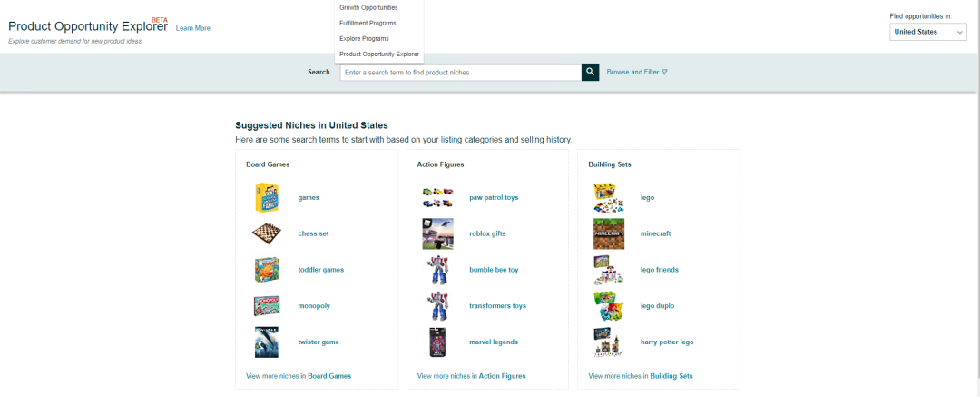
Task: Click inside the niche search field
Action: [461, 72]
